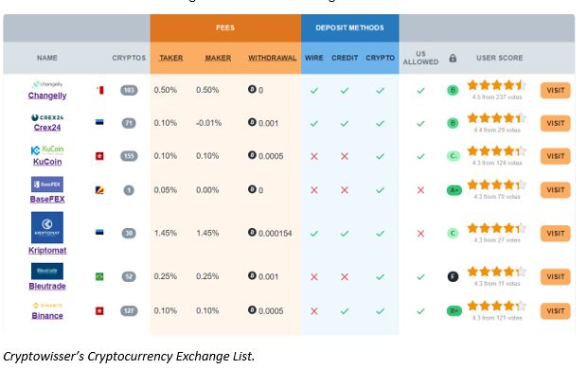Open the KuCoin exchange link
This screenshot has height=369, width=588.
[47, 162]
